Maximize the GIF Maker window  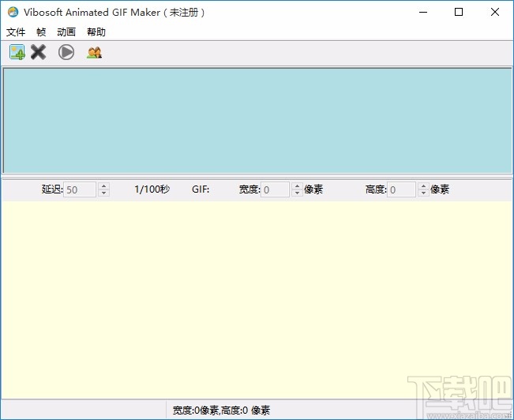click(x=459, y=12)
